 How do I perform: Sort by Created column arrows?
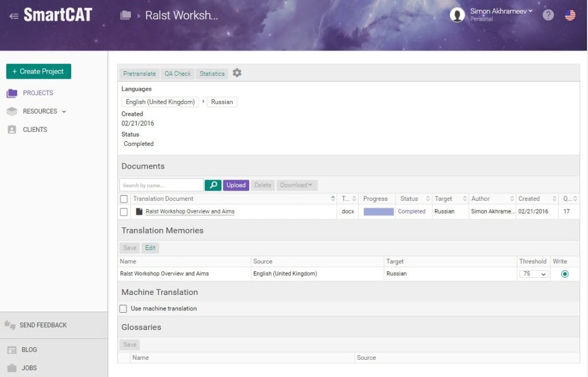point(554,199)
